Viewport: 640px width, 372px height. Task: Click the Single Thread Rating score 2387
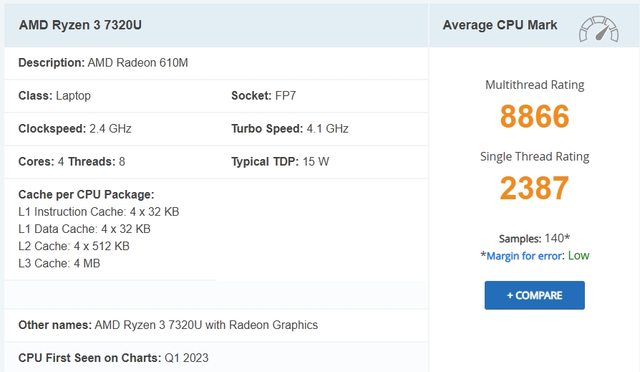tap(534, 188)
